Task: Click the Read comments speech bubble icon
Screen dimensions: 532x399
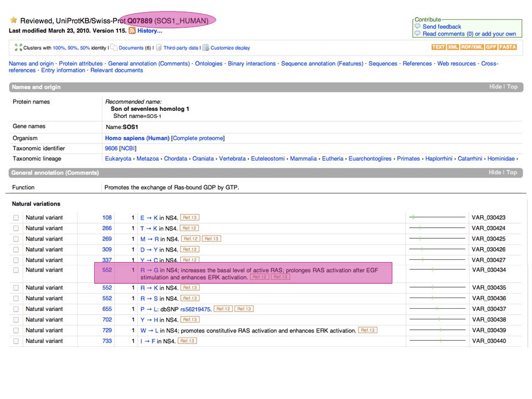Action: (418, 34)
